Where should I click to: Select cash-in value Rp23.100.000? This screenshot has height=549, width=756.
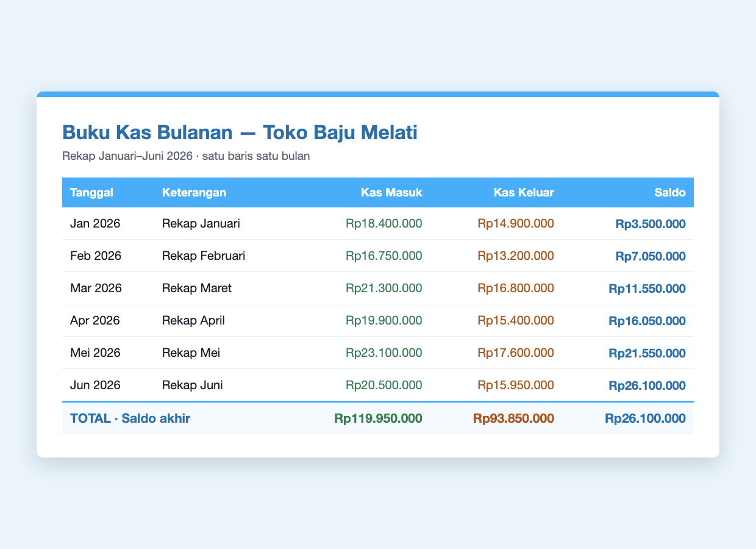(x=383, y=353)
